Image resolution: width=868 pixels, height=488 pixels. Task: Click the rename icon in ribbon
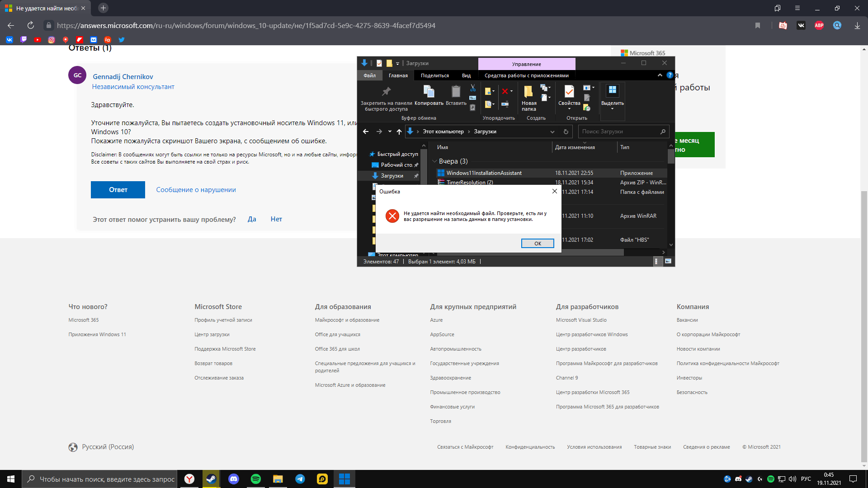click(x=505, y=104)
